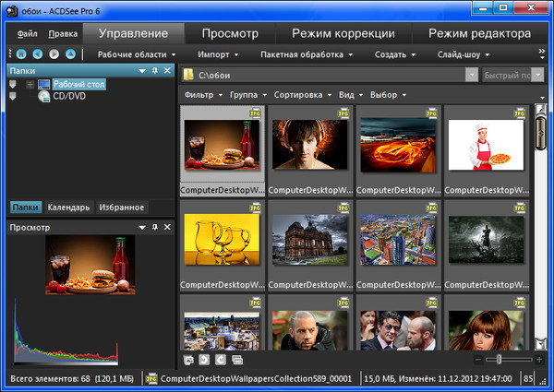Image resolution: width=554 pixels, height=392 pixels.
Task: Open the Файл menu
Action: click(x=27, y=34)
